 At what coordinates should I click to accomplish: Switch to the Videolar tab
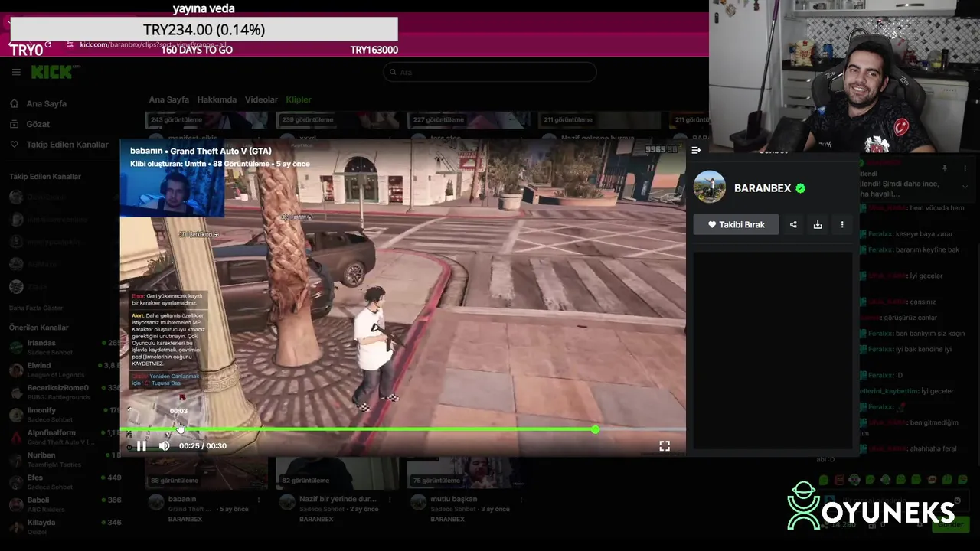pos(261,99)
